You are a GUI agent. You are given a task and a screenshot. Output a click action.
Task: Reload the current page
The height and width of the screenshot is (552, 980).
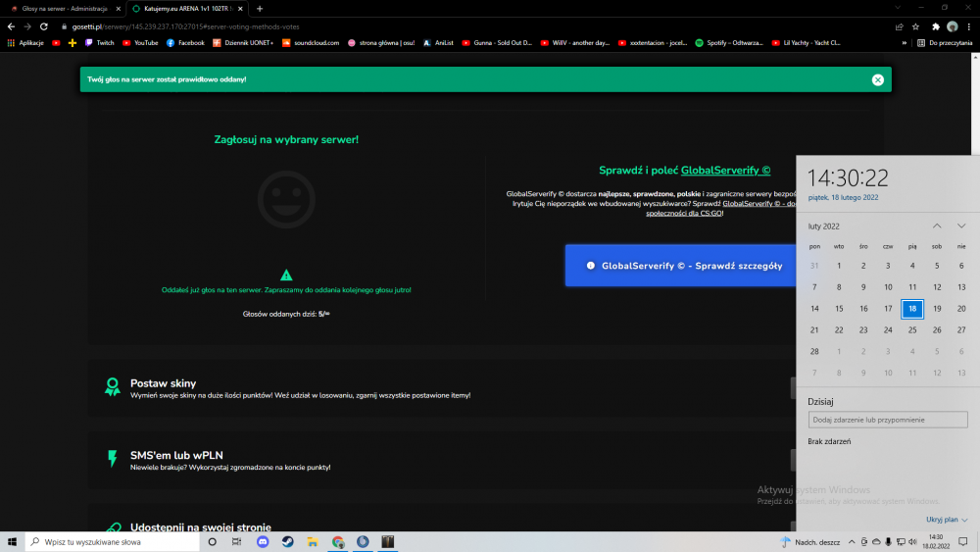[44, 26]
